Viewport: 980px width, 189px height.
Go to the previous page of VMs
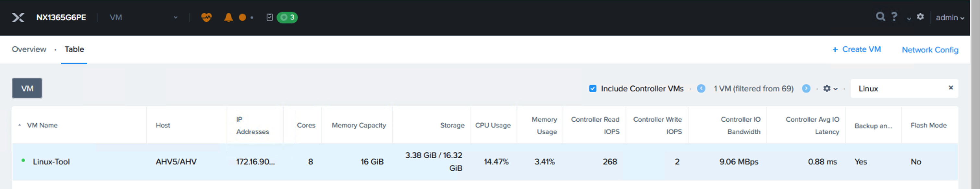701,88
